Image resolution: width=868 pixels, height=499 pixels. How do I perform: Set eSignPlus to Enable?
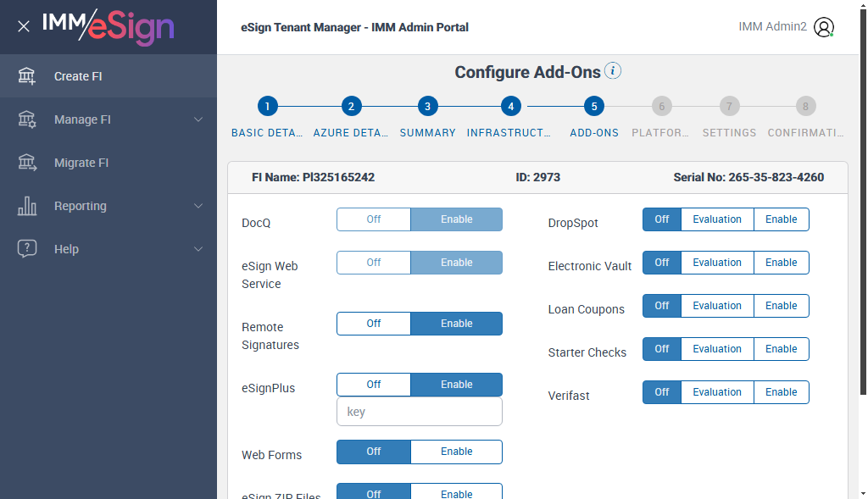coord(456,384)
